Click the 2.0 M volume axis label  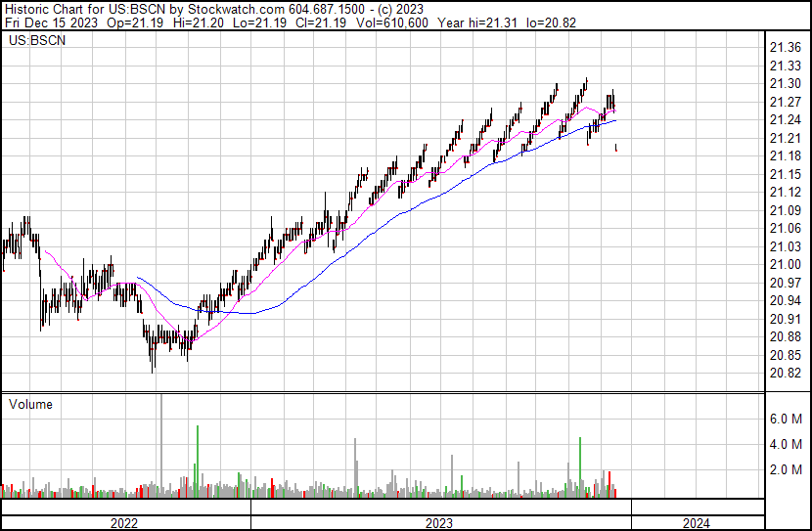pyautogui.click(x=785, y=469)
